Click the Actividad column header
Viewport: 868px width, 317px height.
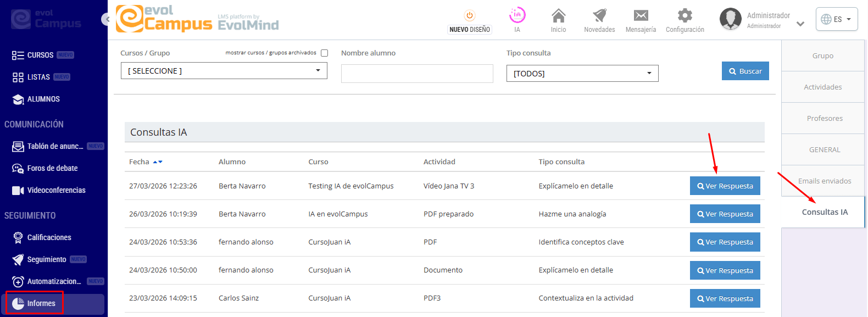pyautogui.click(x=439, y=162)
